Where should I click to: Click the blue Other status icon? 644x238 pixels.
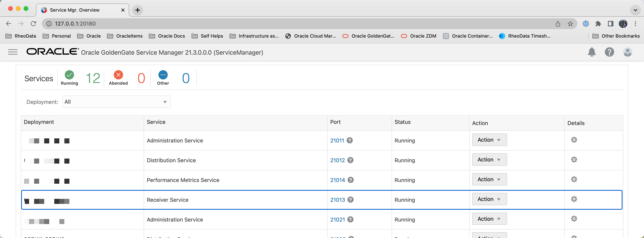point(163,75)
